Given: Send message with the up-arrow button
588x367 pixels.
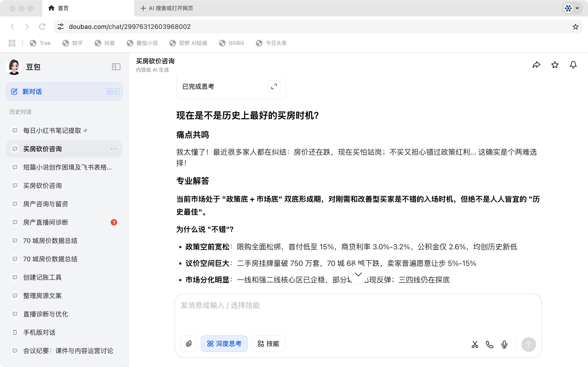Looking at the screenshot, I should point(529,344).
